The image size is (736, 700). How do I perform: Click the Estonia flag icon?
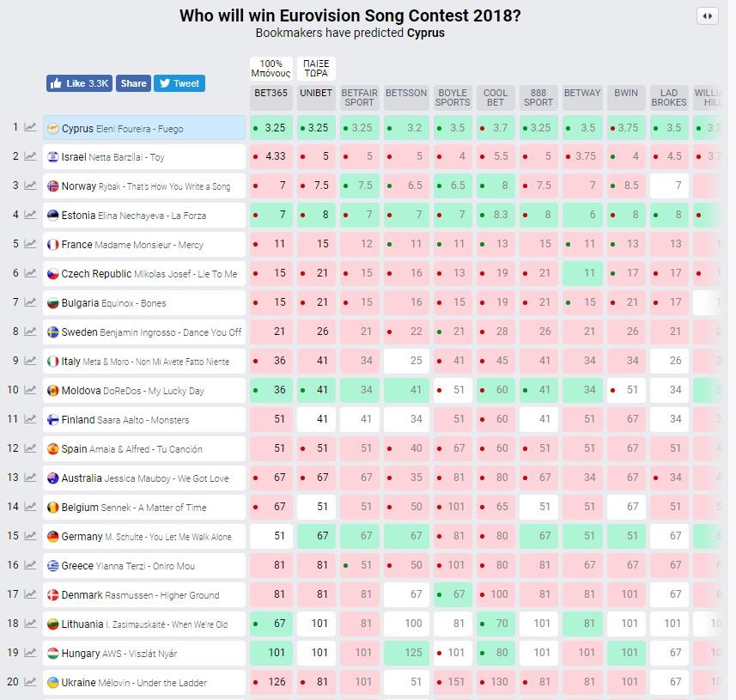52,216
